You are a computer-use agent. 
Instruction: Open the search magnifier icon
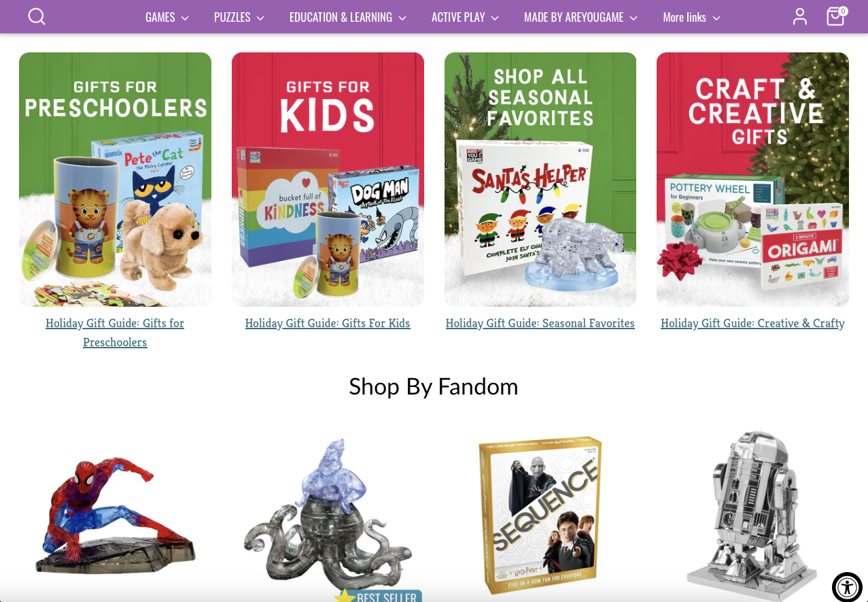[37, 16]
